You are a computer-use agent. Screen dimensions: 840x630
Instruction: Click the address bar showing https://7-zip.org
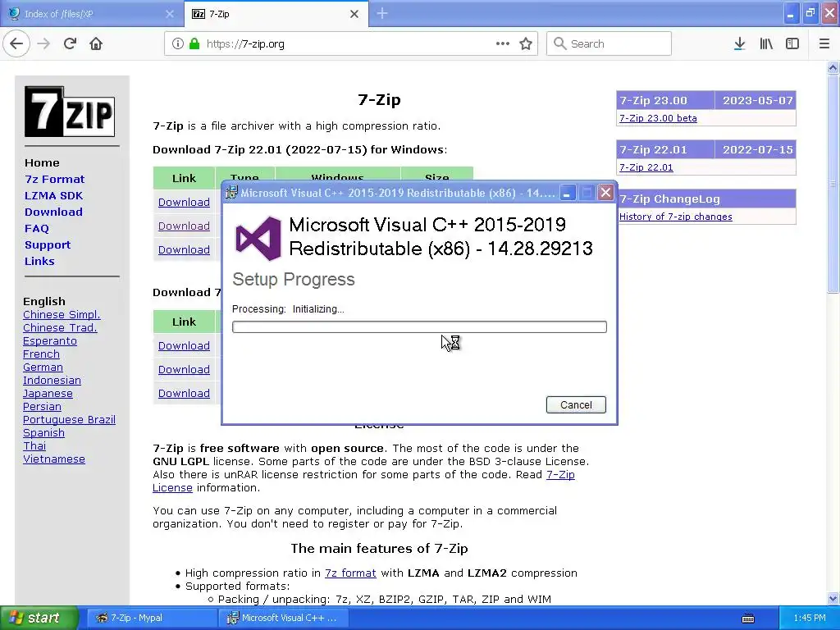351,43
